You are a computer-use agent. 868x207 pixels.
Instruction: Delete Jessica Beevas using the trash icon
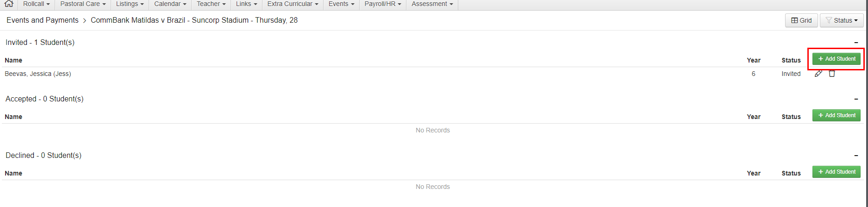tap(832, 74)
